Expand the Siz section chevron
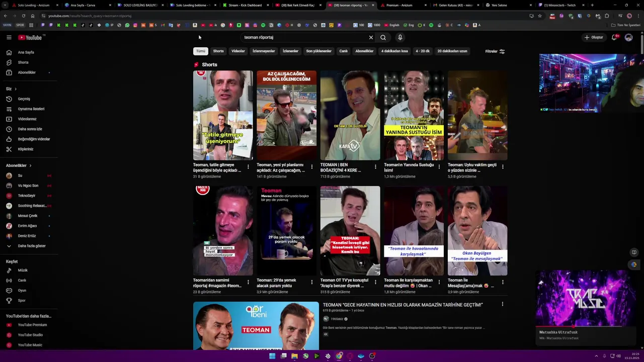Image resolution: width=644 pixels, height=362 pixels. pos(16,89)
